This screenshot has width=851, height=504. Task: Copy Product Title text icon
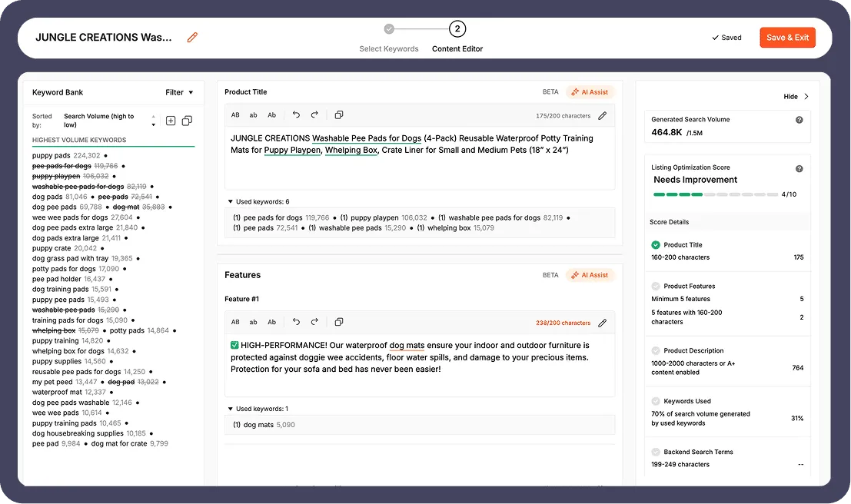339,114
